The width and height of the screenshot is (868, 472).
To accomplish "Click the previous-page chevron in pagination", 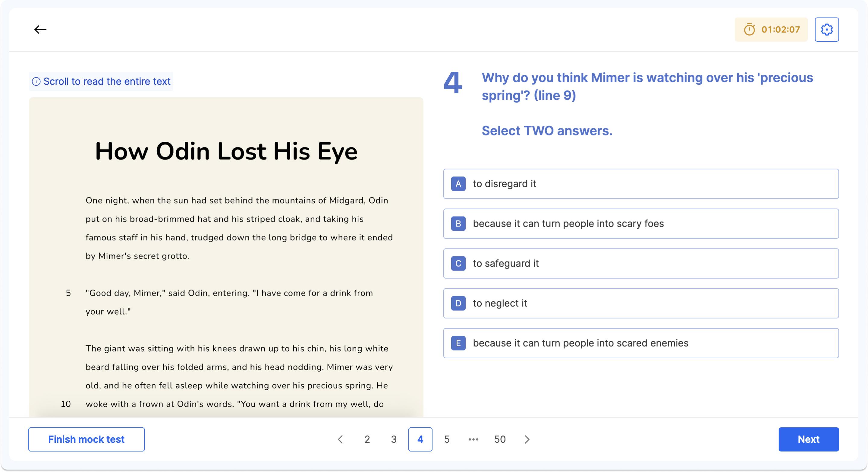I will click(340, 439).
